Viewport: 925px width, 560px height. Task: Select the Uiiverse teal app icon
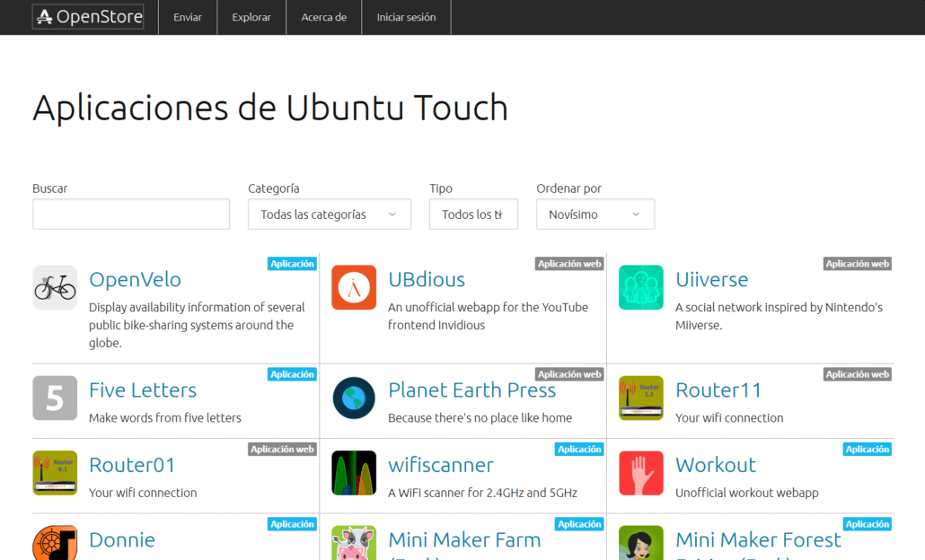coord(641,288)
